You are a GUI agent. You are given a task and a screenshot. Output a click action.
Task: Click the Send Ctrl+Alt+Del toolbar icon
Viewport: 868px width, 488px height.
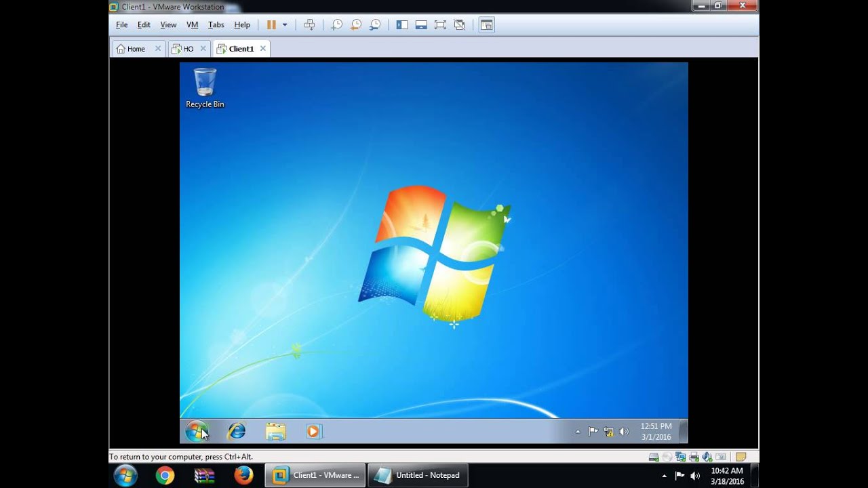309,24
